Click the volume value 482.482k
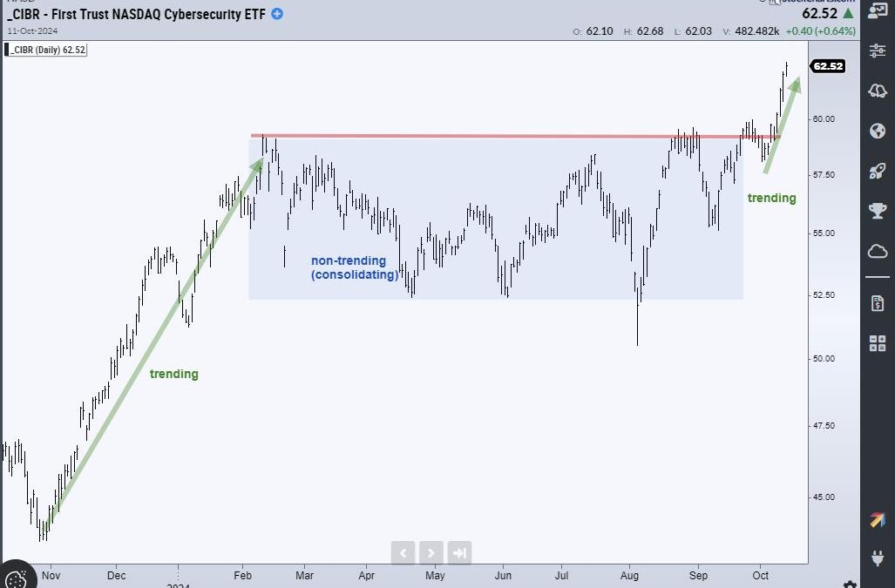This screenshot has width=895, height=588. 756,30
